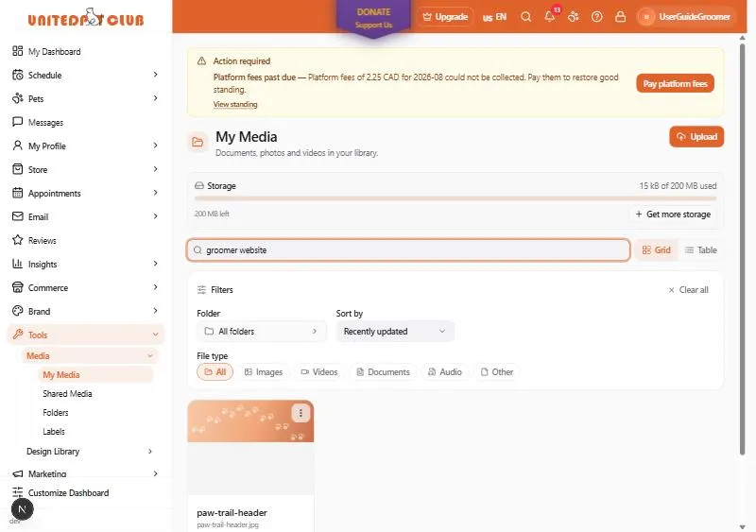Select the All file type filter
This screenshot has width=756, height=532.
coord(215,372)
